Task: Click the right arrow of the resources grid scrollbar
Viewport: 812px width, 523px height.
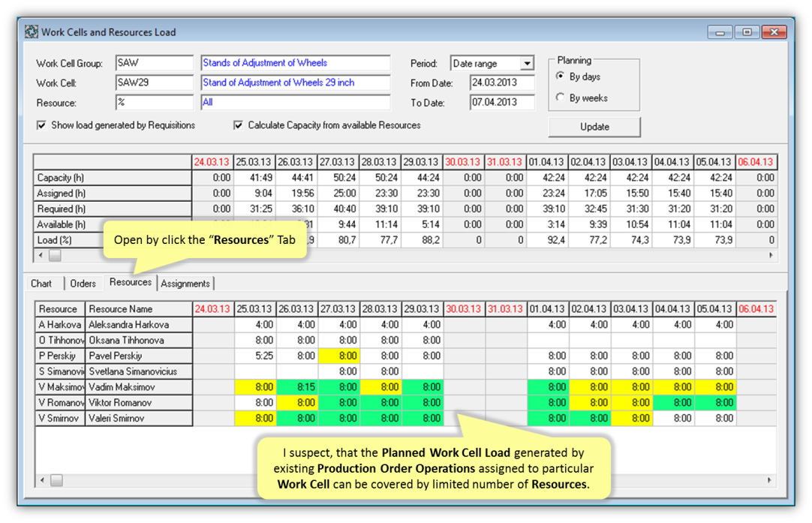Action: point(769,480)
